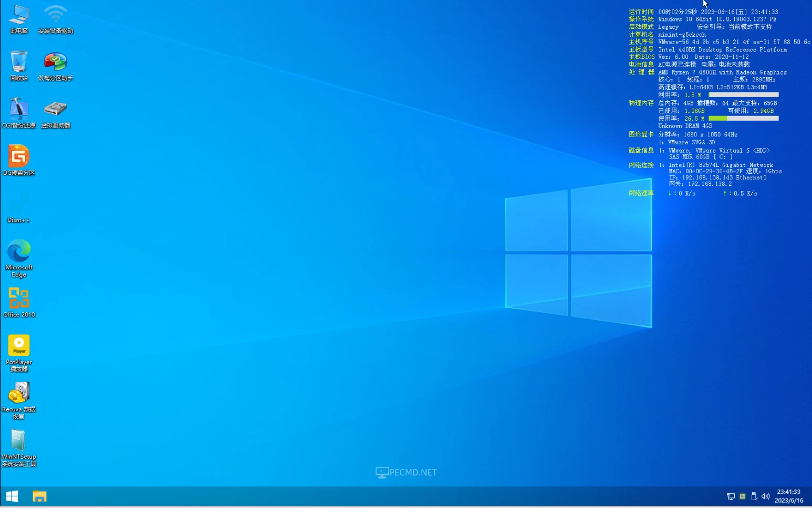This screenshot has width=812, height=508.
Task: Click the green chip tray icon
Action: 742,496
